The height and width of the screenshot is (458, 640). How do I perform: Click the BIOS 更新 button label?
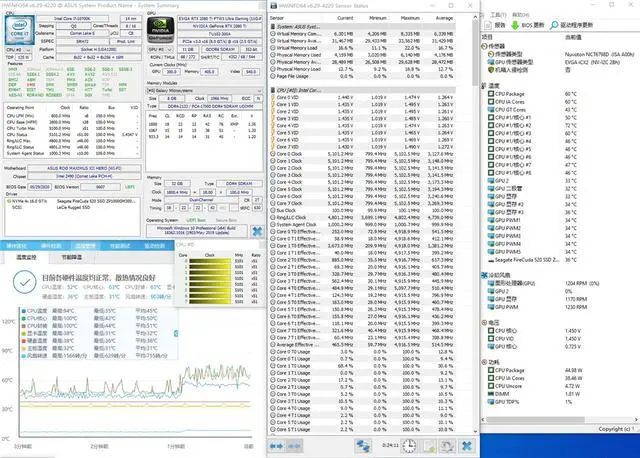(x=533, y=25)
